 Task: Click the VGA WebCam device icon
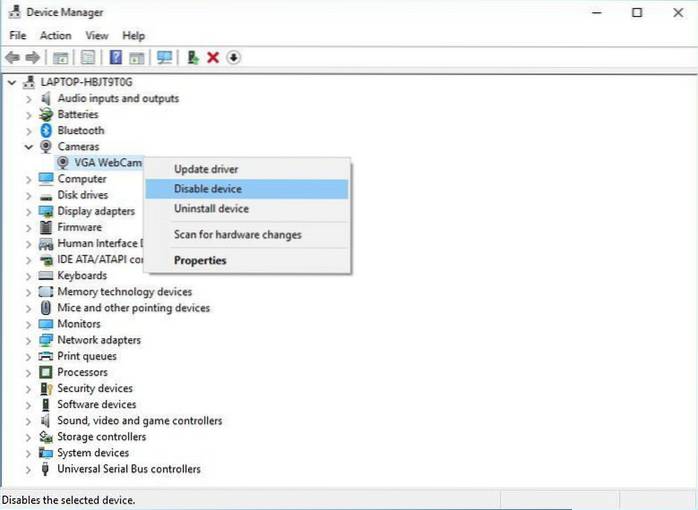63,163
